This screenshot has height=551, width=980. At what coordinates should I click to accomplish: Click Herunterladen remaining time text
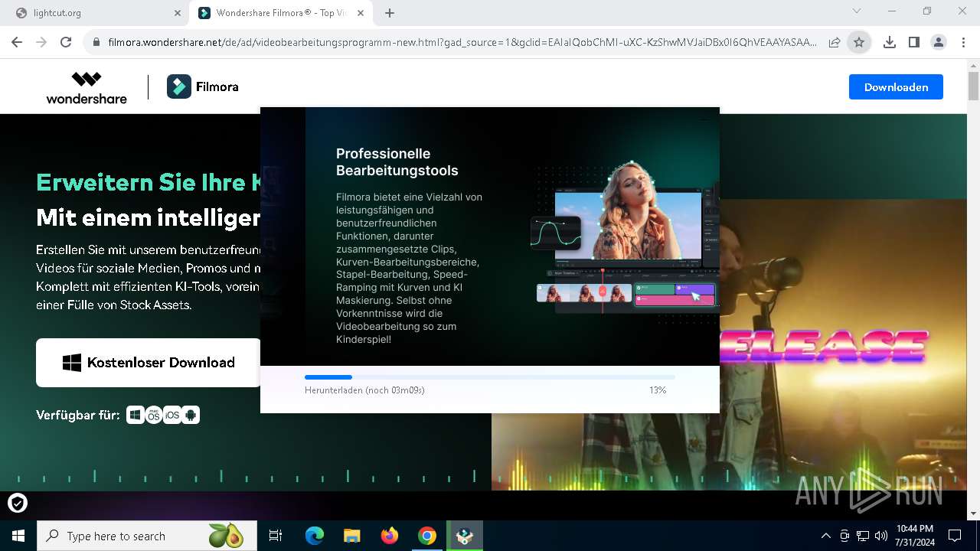(x=364, y=390)
